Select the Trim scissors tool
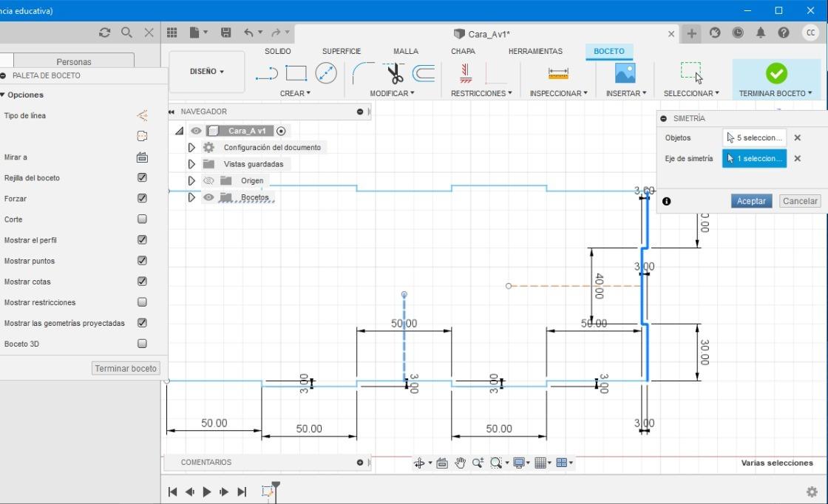This screenshot has height=504, width=828. point(394,73)
